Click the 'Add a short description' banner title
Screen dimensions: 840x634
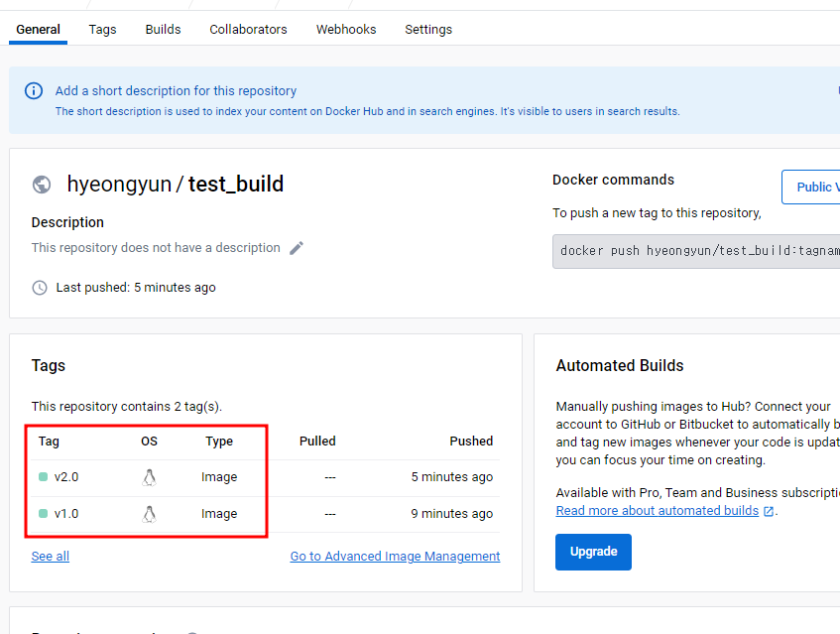pyautogui.click(x=176, y=90)
